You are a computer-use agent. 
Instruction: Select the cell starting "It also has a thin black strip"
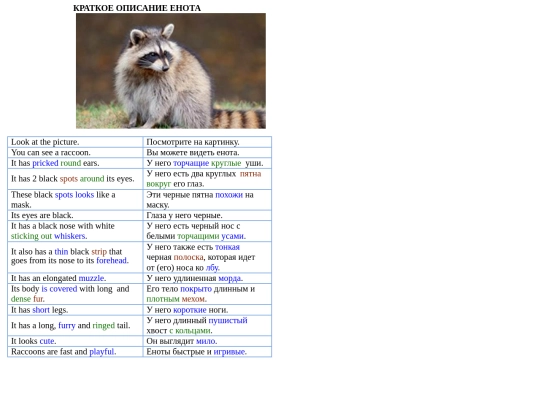75,257
